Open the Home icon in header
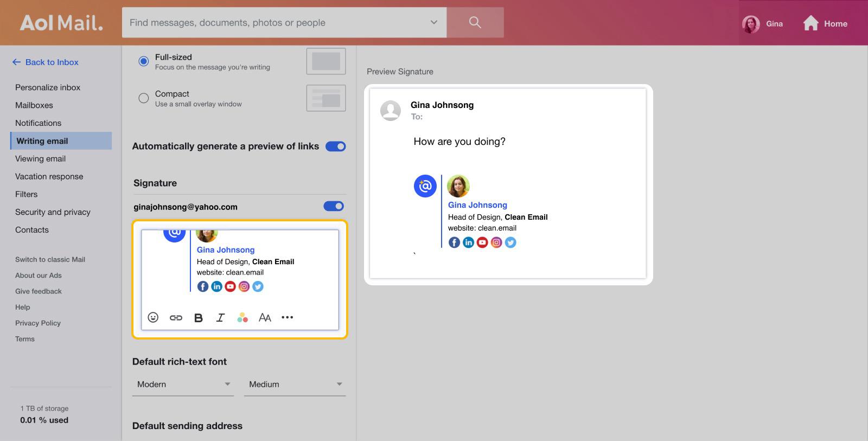Screen dimensions: 868x441 810,23
